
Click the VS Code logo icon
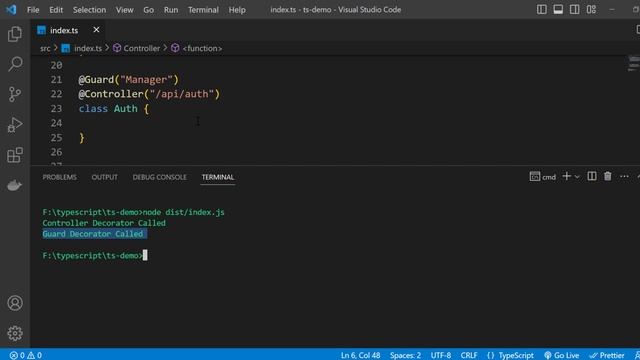point(11,9)
